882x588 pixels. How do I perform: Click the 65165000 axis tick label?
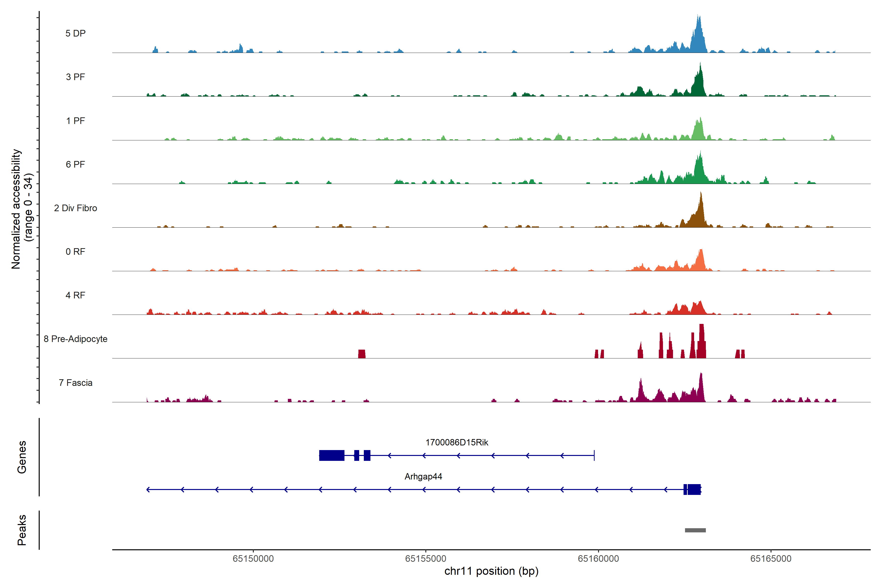(x=771, y=559)
